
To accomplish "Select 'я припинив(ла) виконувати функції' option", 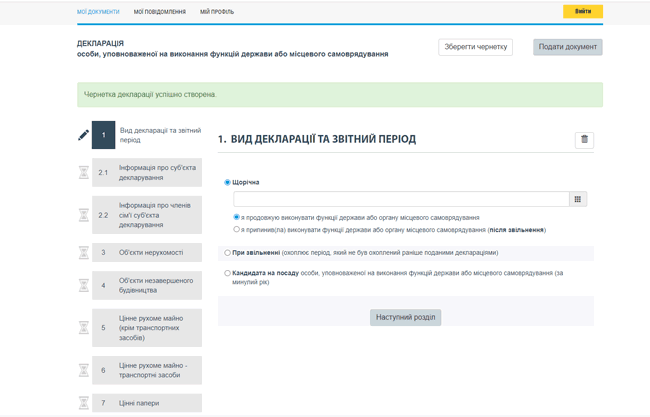I will (x=237, y=229).
